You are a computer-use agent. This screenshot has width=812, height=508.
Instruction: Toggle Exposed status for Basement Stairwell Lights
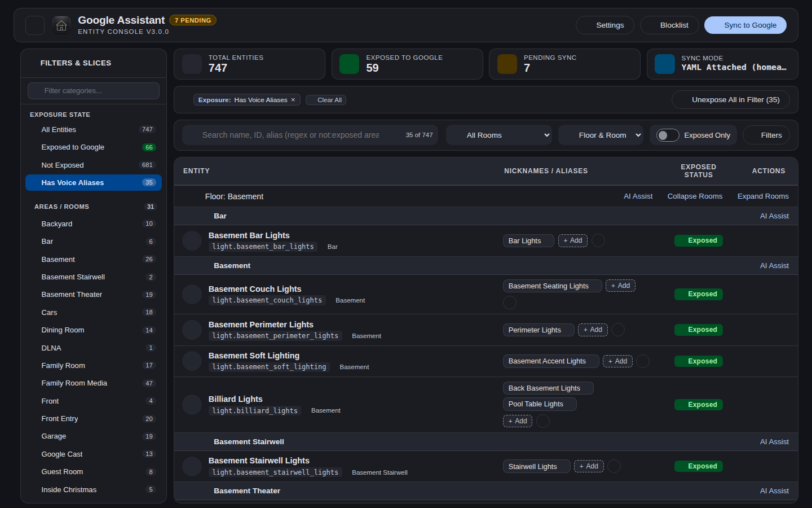(x=699, y=466)
